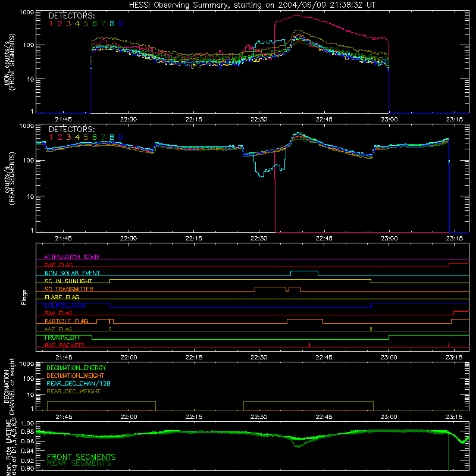Screen dimensions: 476x476
Task: Click the SAA_FLAG label
Action: click(x=58, y=313)
